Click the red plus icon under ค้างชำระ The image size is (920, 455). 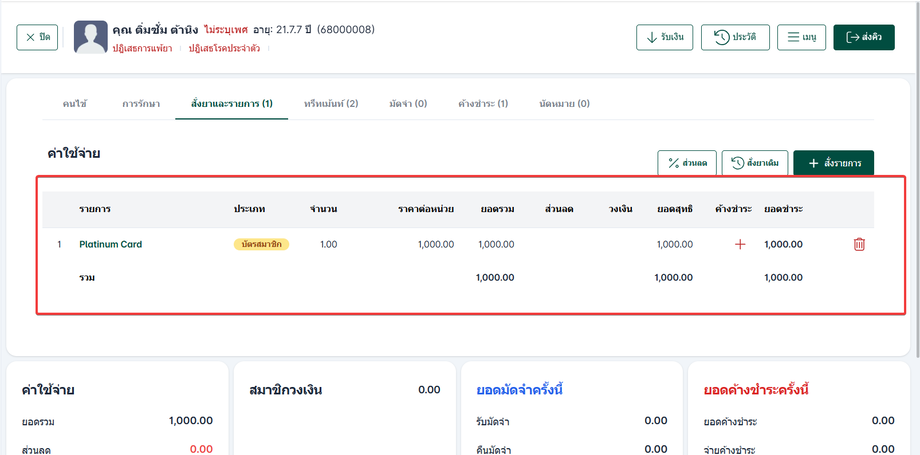pos(740,244)
